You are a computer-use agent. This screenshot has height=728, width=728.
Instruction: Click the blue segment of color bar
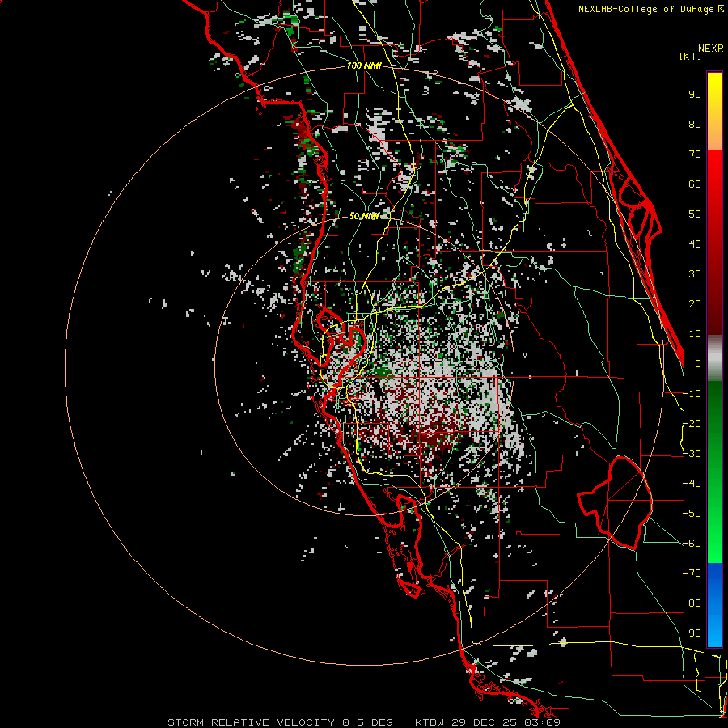coord(714,604)
